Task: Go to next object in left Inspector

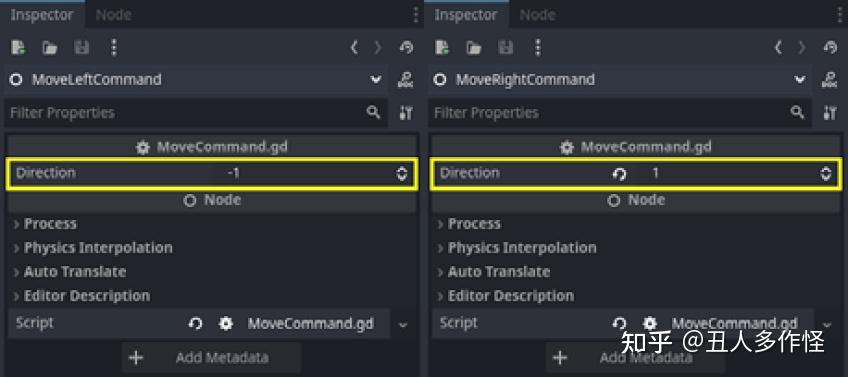Action: pos(377,48)
